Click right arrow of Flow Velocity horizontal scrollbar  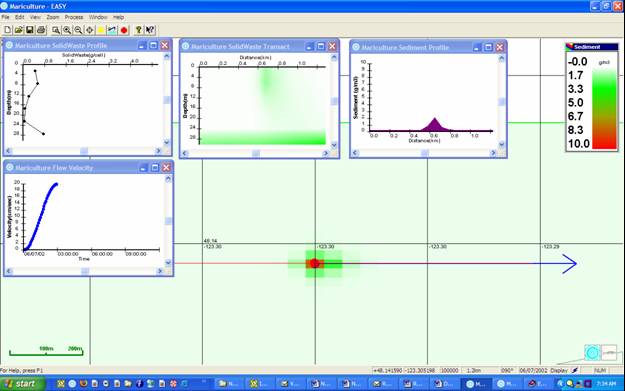(160, 271)
